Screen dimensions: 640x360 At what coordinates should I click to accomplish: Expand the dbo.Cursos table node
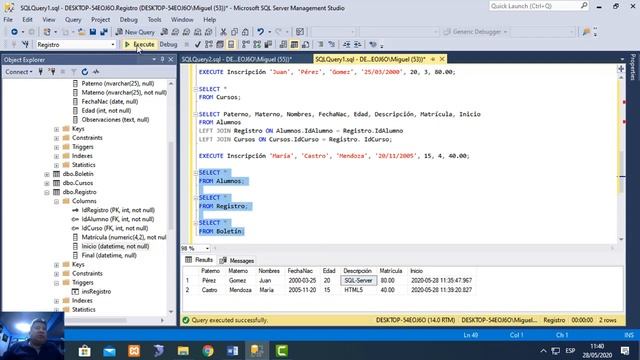point(47,183)
